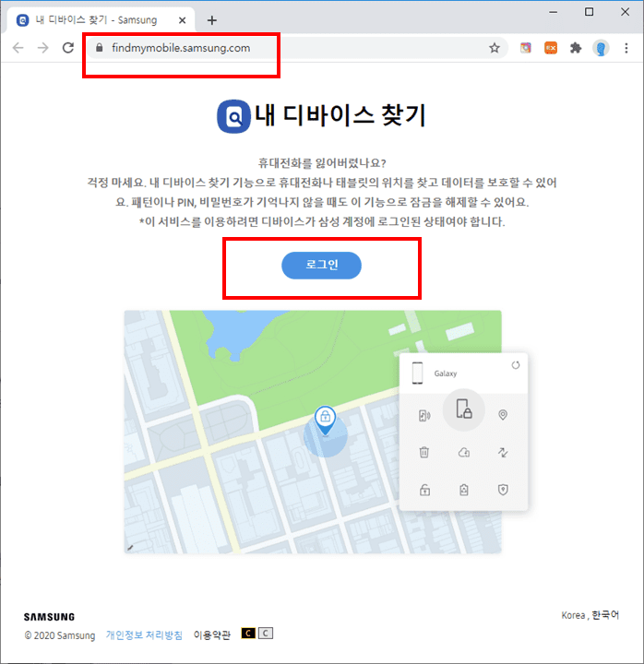Open 개인정보 처리방침 privacy policy link
The width and height of the screenshot is (644, 664).
coord(144,634)
